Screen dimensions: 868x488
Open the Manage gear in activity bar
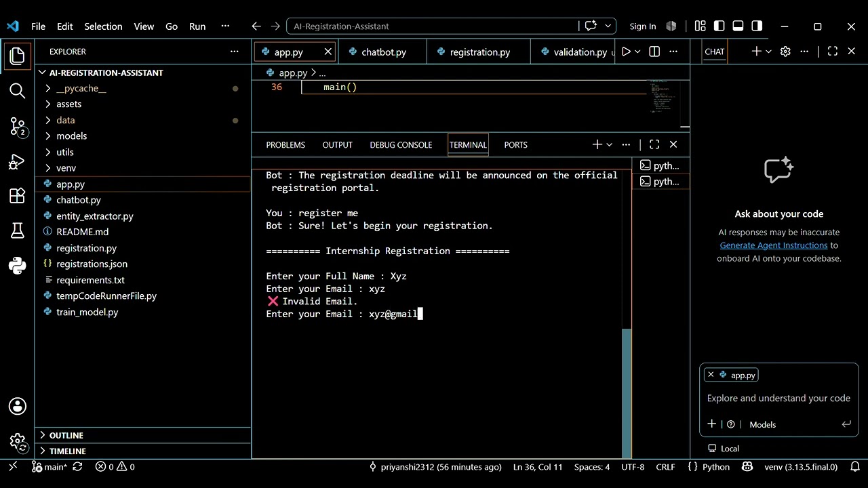[x=18, y=442]
